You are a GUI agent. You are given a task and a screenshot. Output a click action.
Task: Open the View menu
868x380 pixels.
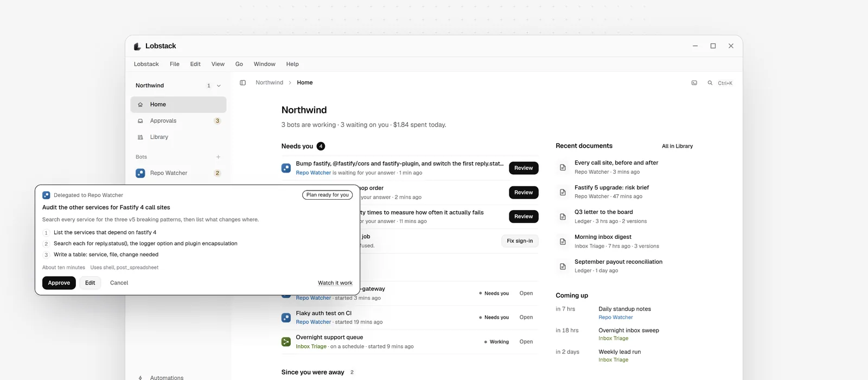tap(218, 64)
